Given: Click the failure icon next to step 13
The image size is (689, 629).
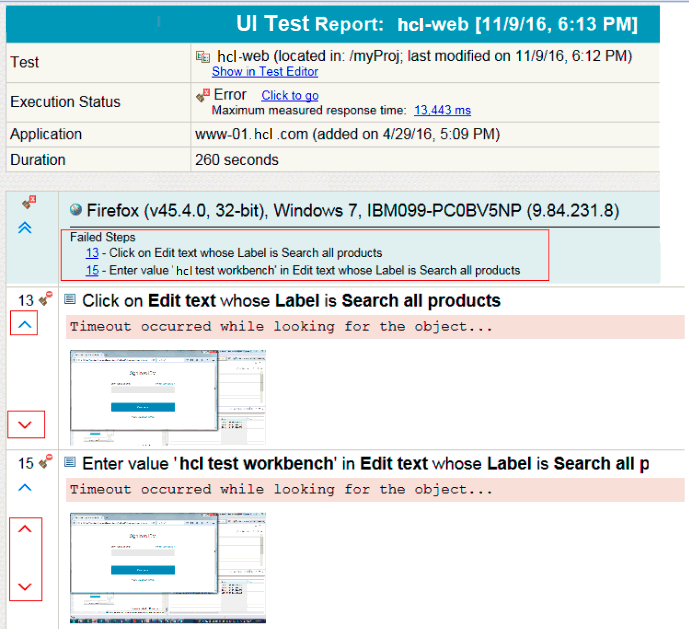Looking at the screenshot, I should (x=45, y=298).
